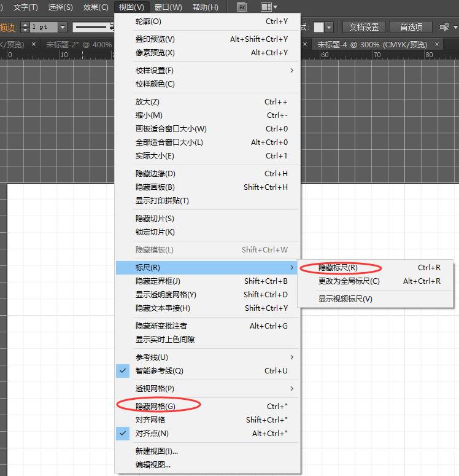Screen dimensions: 459x476
Task: Click the stroke weight stepper arrows
Action: 25,27
